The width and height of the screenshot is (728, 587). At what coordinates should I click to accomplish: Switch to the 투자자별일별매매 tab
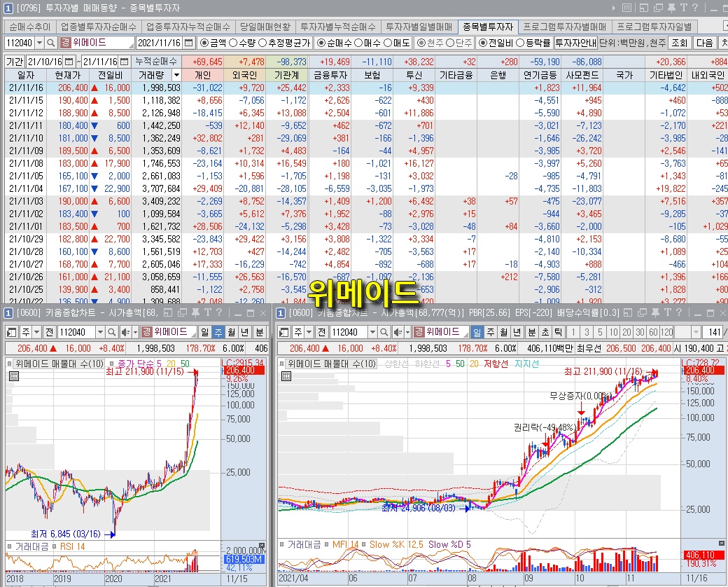tap(419, 27)
